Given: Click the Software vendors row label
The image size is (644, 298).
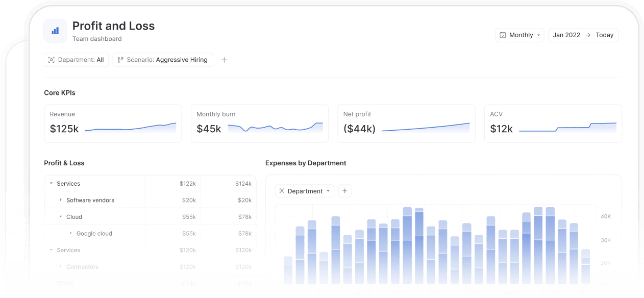Looking at the screenshot, I should click(90, 200).
